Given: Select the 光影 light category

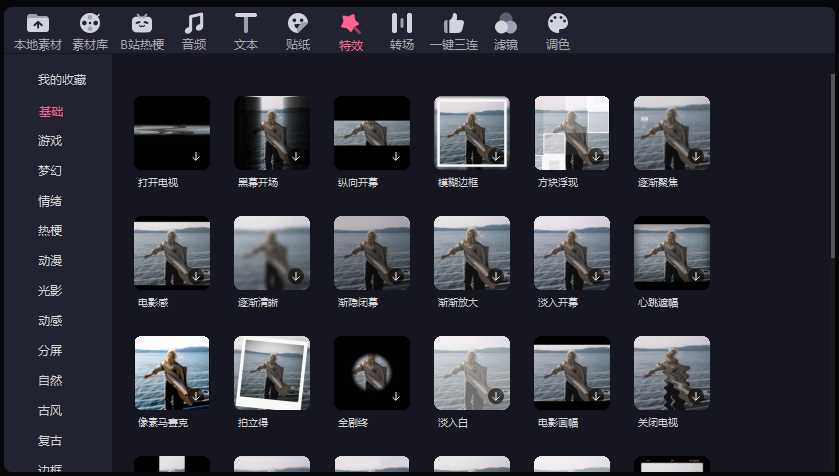Looking at the screenshot, I should click(x=50, y=290).
